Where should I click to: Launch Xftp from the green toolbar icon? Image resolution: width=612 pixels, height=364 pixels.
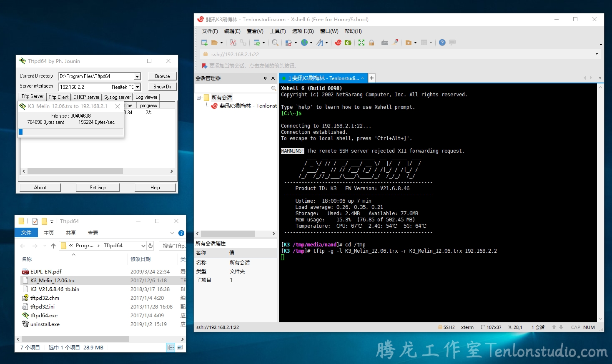tap(348, 43)
